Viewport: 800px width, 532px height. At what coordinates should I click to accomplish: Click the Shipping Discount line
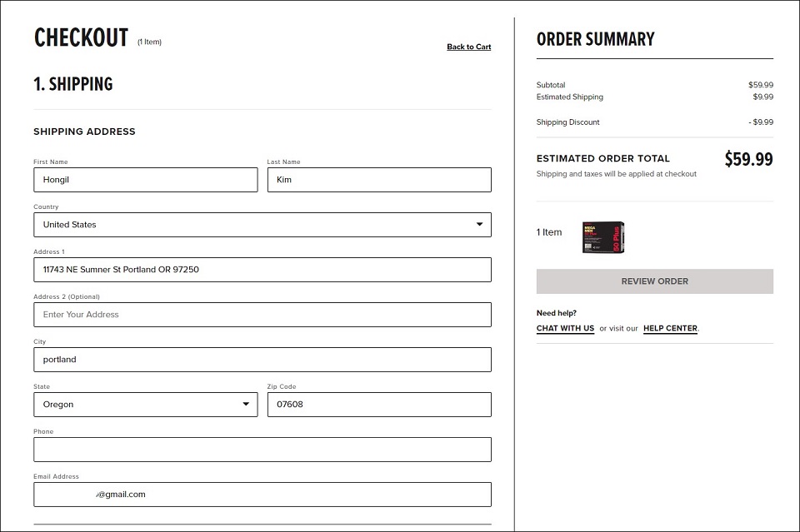pyautogui.click(x=567, y=122)
